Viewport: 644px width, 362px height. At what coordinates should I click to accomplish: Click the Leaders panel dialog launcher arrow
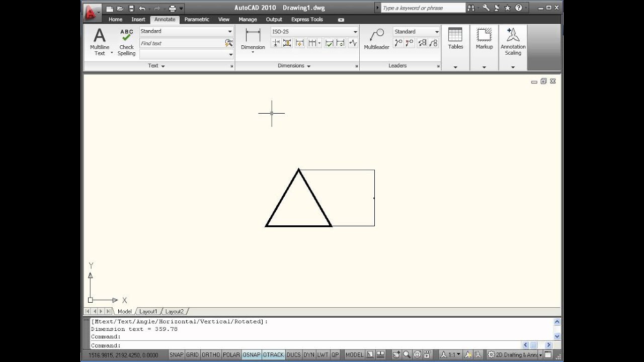click(x=438, y=66)
